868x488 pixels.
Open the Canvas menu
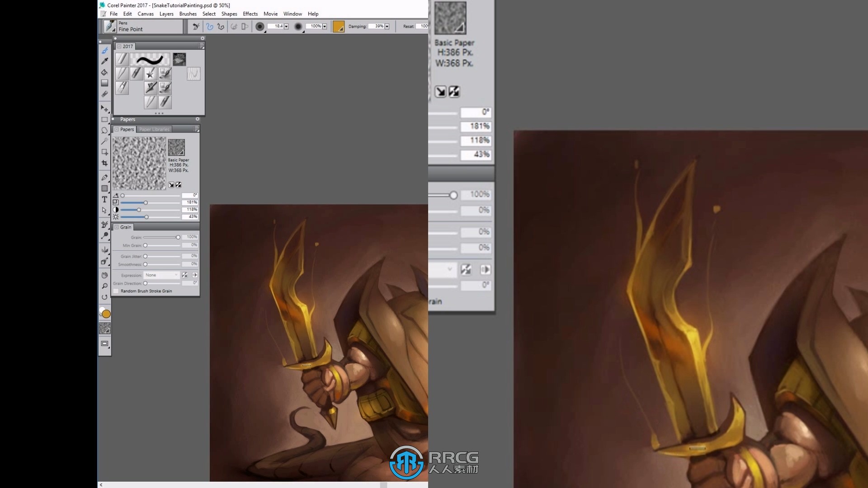click(146, 14)
